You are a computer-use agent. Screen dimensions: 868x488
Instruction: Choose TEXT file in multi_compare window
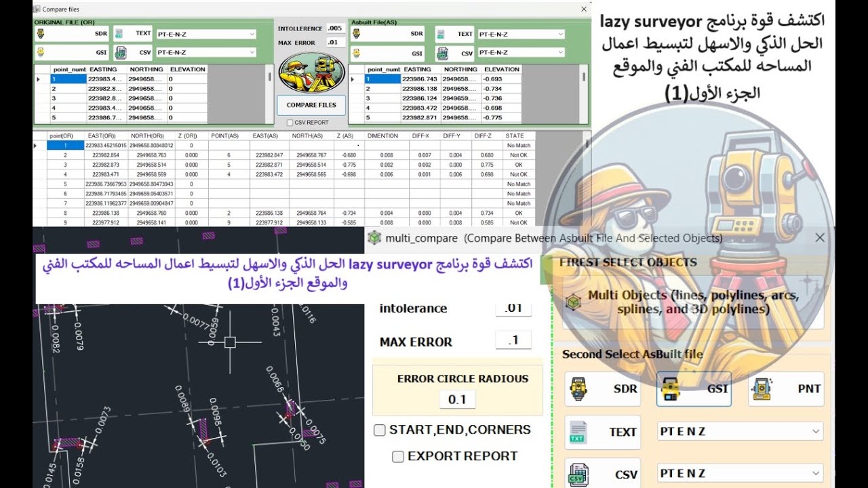pos(602,432)
